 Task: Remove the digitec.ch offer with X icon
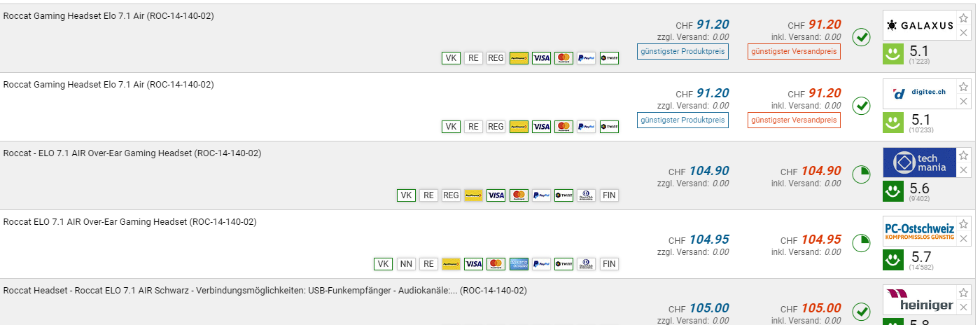[x=964, y=102]
